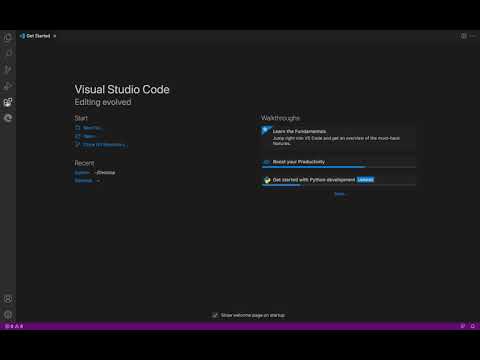Click the Visual Studio Code heading
This screenshot has height=360, width=480.
tap(122, 89)
